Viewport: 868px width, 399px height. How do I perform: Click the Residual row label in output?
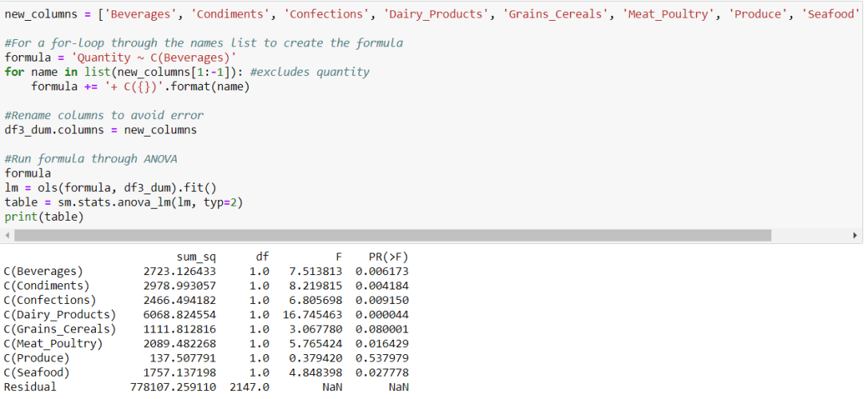coord(30,387)
